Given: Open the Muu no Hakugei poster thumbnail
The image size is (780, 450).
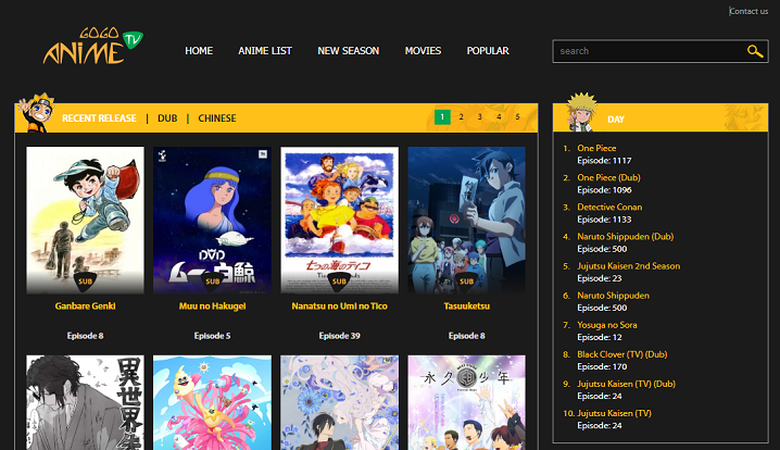Looking at the screenshot, I should 212,220.
